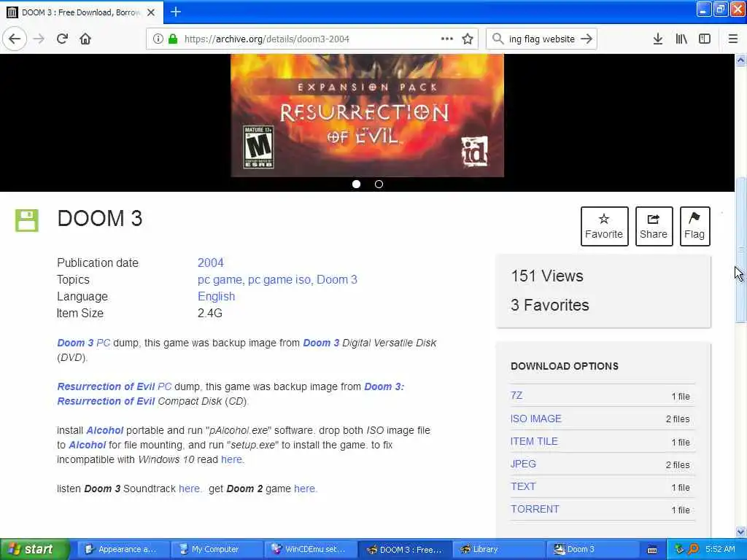Switch to My Computer taskbar window
Screen dimensions: 747x560
pos(215,550)
